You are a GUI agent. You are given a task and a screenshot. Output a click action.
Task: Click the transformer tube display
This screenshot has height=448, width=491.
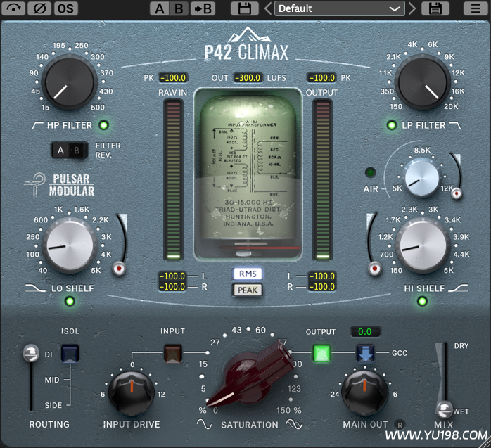248,174
